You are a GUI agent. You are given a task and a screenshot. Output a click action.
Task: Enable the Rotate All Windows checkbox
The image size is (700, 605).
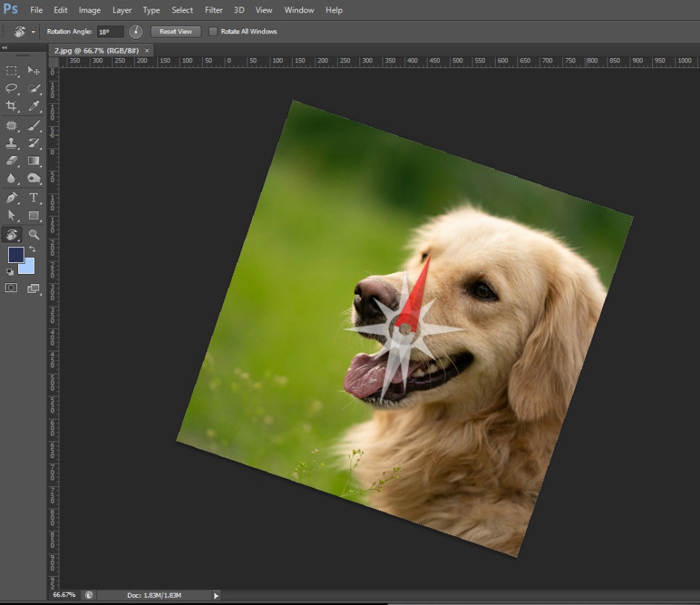(213, 31)
